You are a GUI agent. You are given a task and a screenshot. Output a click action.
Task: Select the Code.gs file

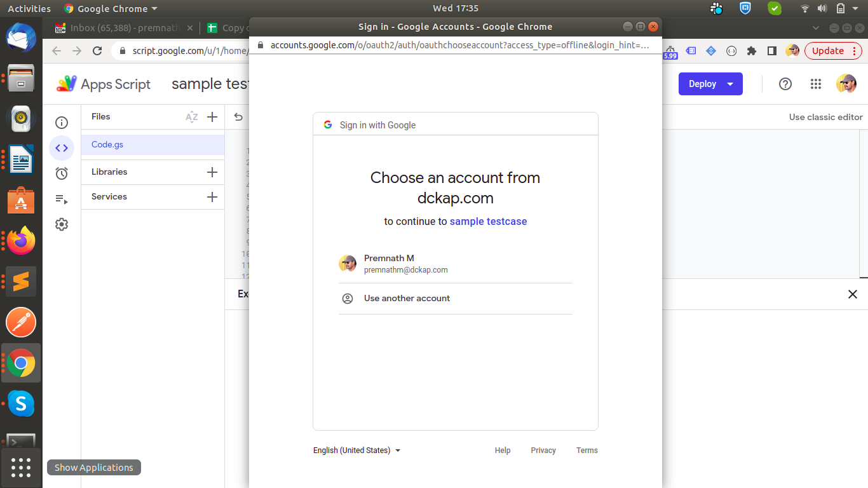153,145
